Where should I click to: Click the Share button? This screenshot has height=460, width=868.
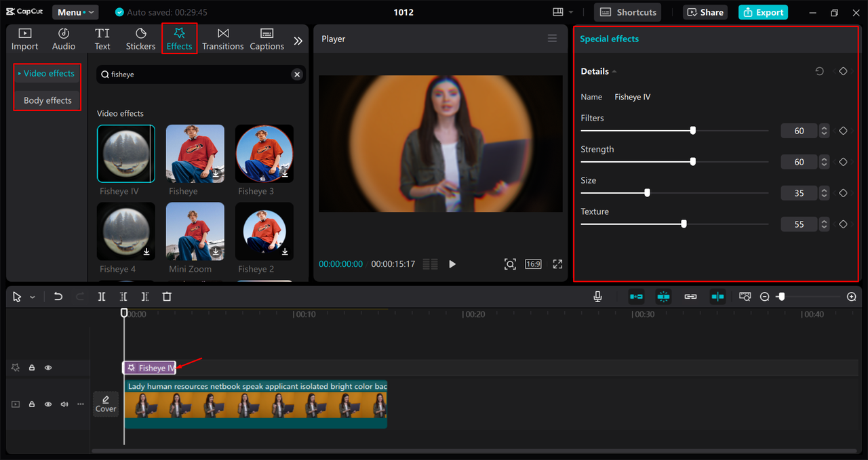click(704, 12)
